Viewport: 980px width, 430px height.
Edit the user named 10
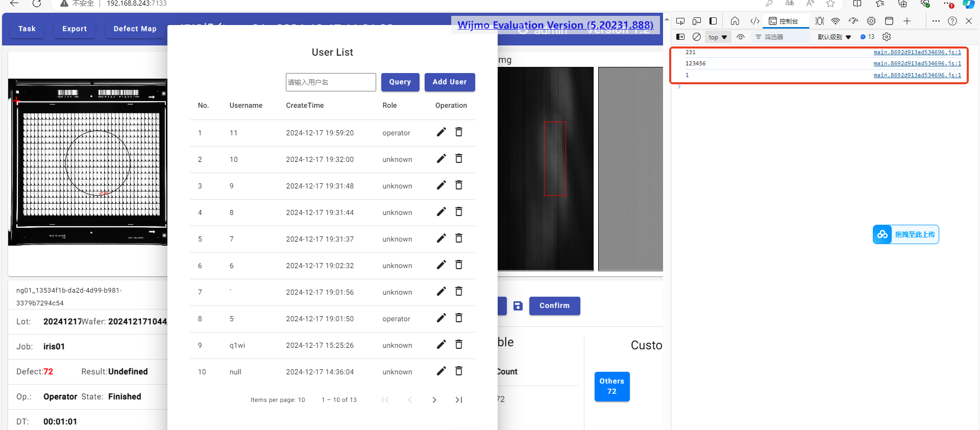pos(442,159)
